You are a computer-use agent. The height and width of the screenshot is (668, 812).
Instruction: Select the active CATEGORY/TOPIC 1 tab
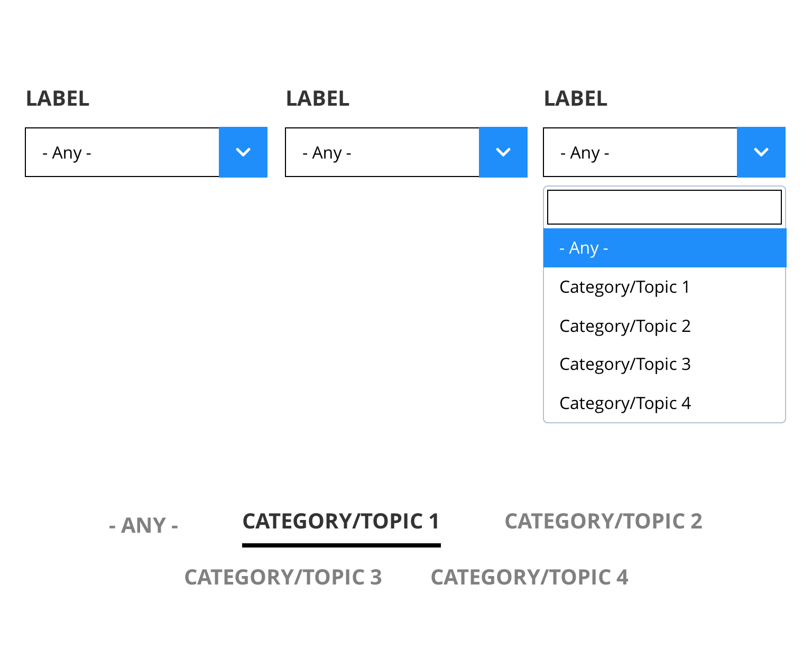point(341,522)
